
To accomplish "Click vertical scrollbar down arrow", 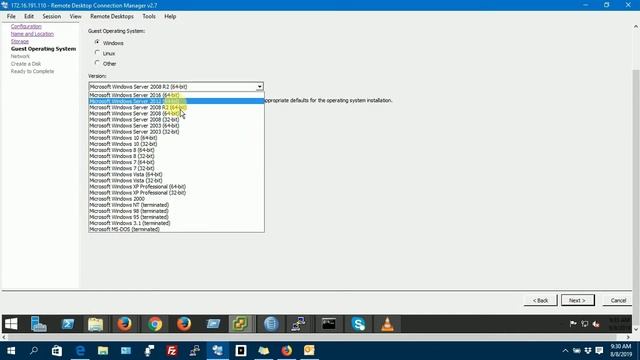I will click(x=636, y=329).
